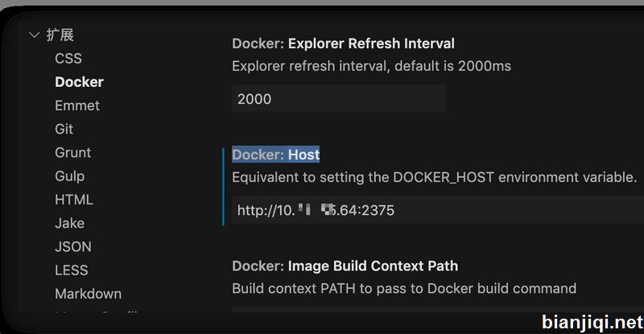Click the DOCKER_HOST environment variable description

pos(435,177)
